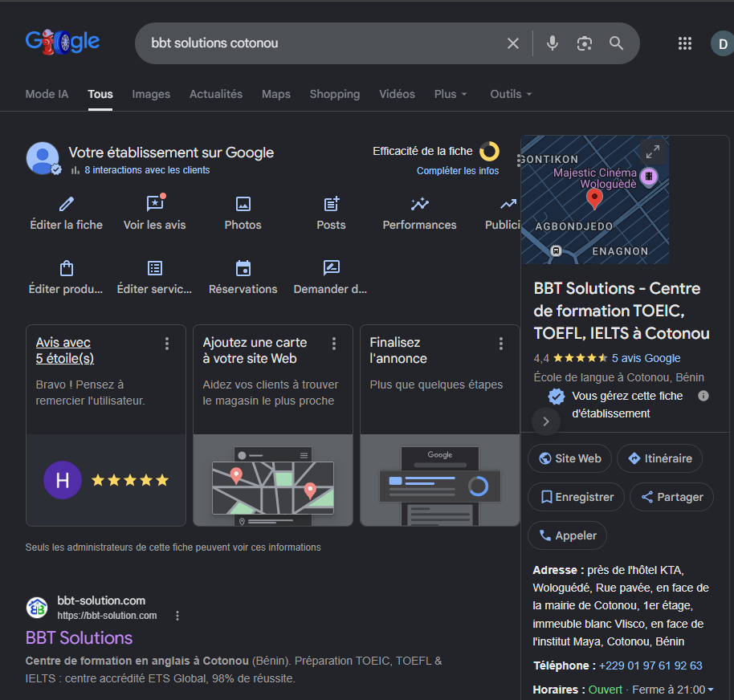Click the Appeler button
The image size is (734, 700).
567,535
